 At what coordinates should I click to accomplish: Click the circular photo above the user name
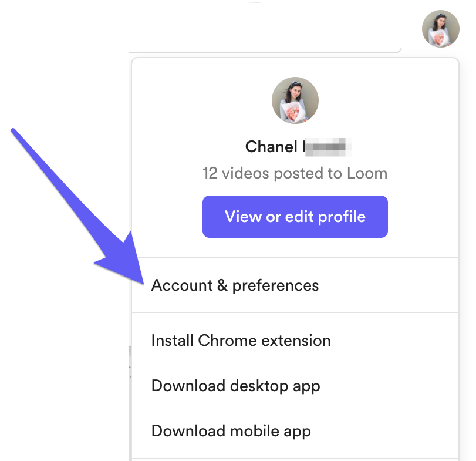(x=295, y=100)
